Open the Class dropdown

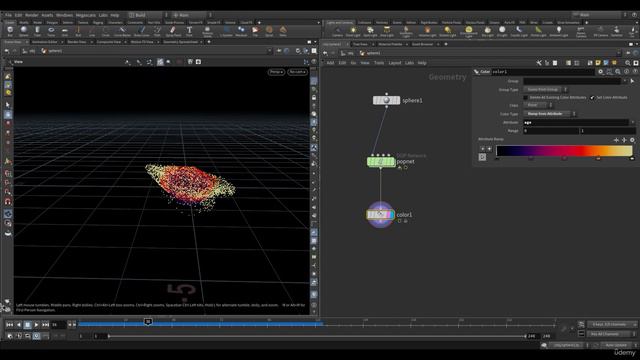tap(538, 105)
